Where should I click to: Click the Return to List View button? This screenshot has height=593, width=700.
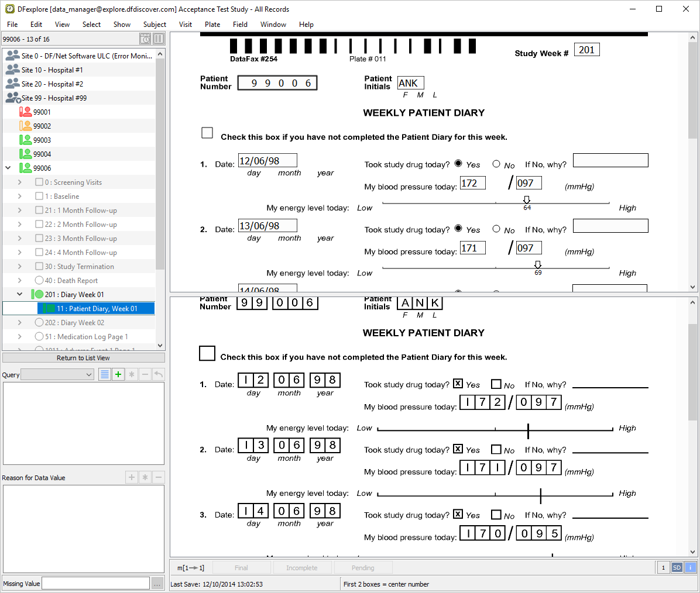pyautogui.click(x=83, y=358)
